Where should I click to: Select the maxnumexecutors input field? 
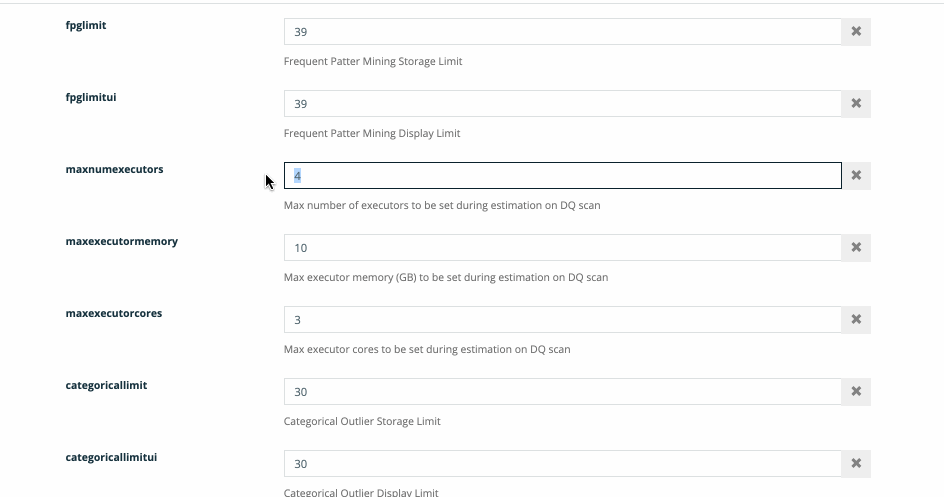pos(562,176)
